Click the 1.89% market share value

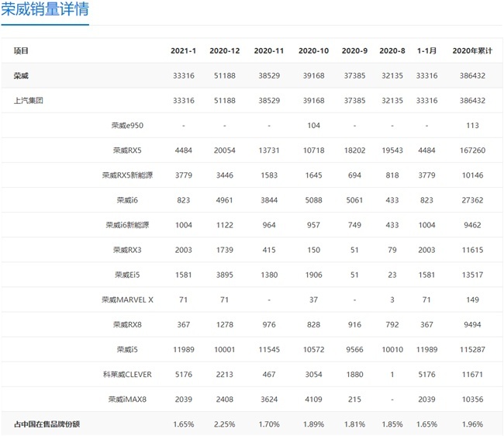coord(313,424)
